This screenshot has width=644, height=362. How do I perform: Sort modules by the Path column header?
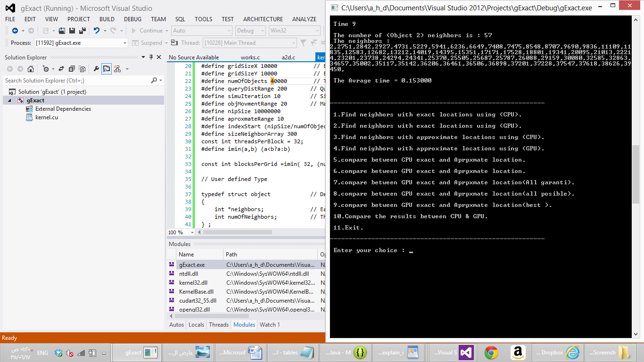point(271,255)
